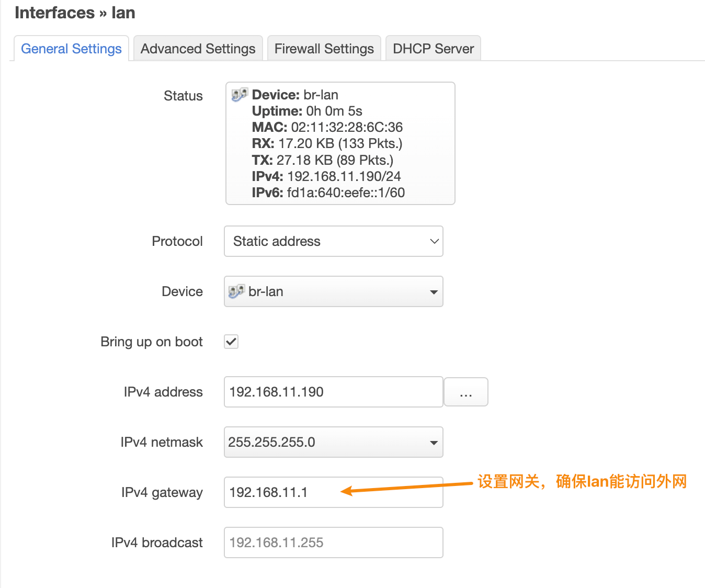This screenshot has height=588, width=705.
Task: Click the Uptime line in Status box
Action: 306,111
